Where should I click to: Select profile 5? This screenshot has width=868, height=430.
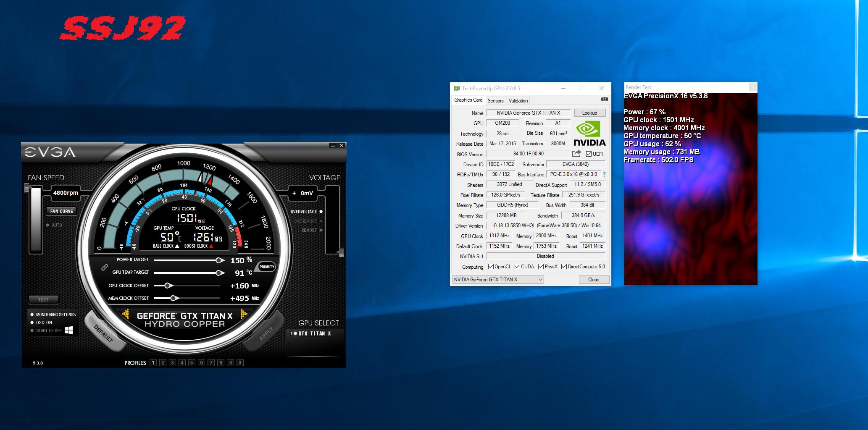[x=192, y=363]
